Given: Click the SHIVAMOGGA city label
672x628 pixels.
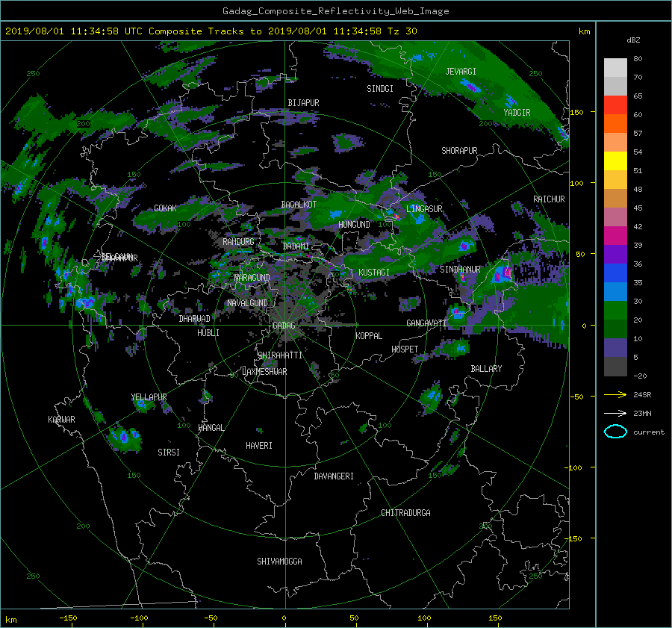Looking at the screenshot, I should 279,562.
